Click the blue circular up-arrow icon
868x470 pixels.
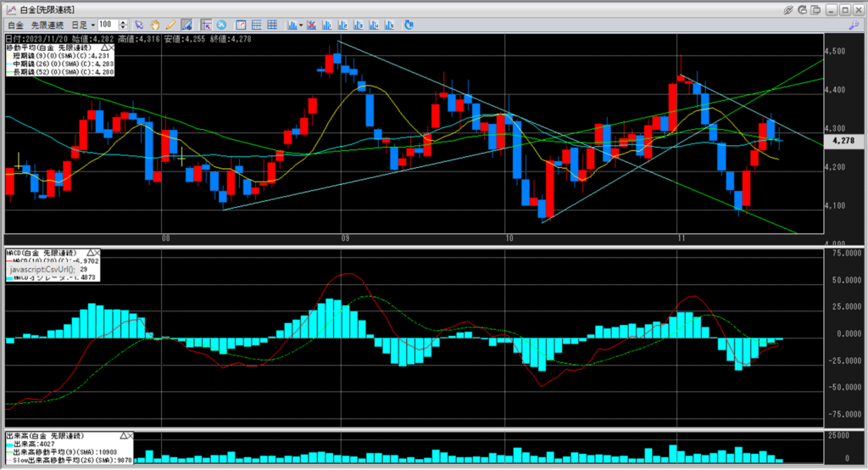coord(221,25)
